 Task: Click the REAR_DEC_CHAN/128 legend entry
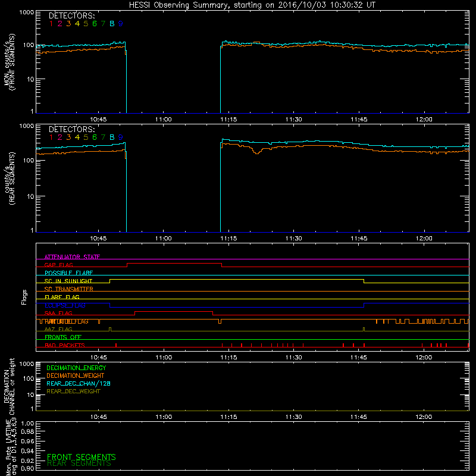pos(79,384)
